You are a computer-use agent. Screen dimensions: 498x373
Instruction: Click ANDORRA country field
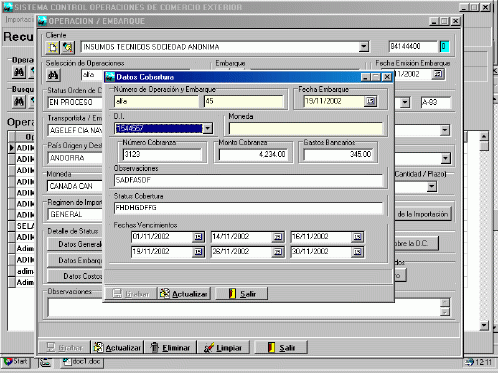[75, 158]
